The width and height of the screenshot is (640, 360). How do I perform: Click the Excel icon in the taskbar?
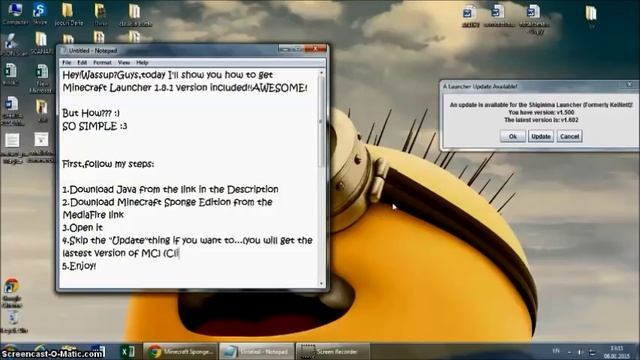click(x=128, y=351)
